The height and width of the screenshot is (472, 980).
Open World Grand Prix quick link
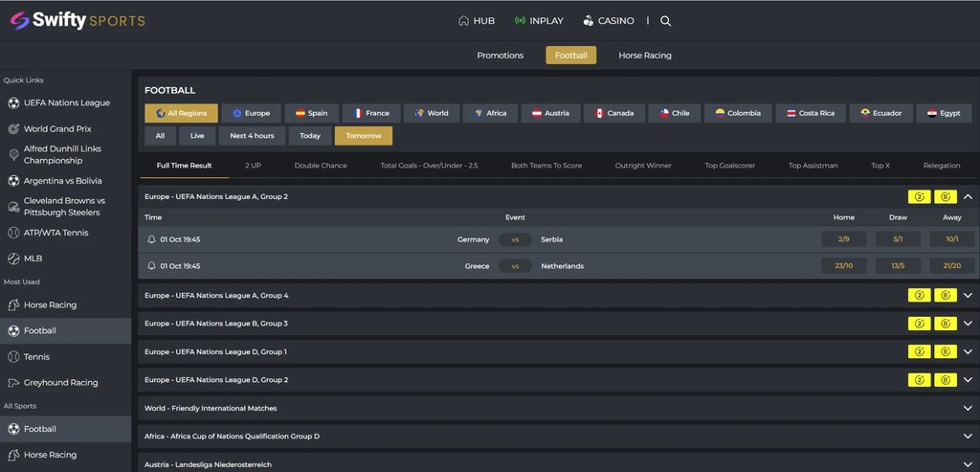(66, 129)
